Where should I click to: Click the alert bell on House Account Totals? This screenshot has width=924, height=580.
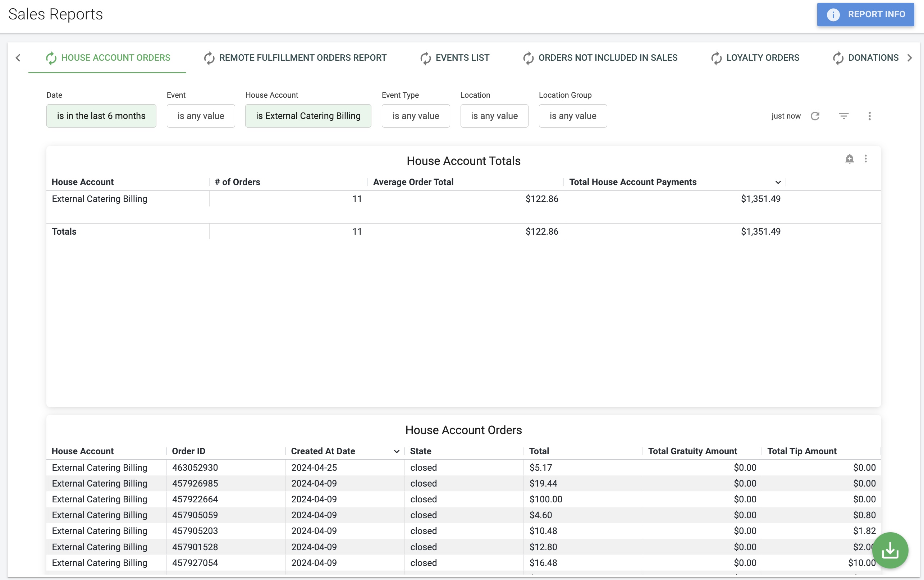850,159
